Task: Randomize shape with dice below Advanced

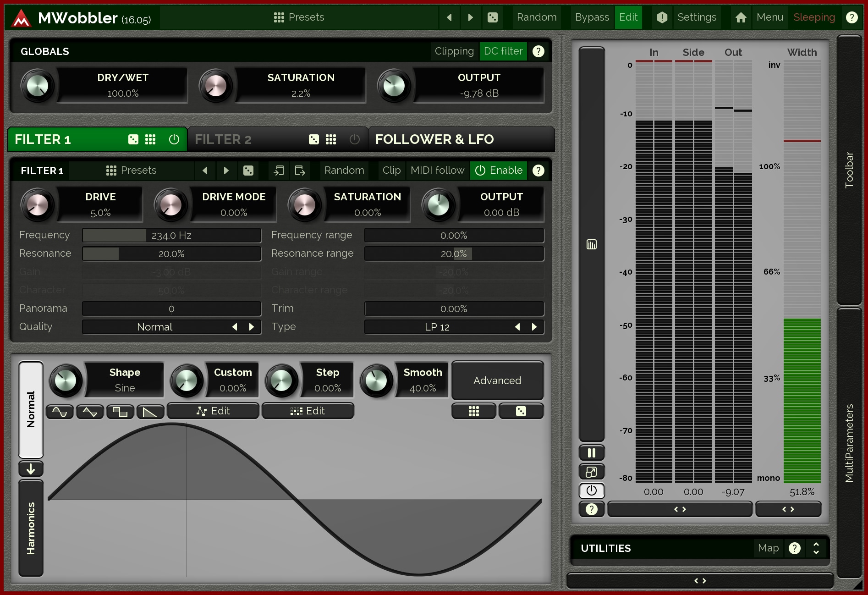Action: pyautogui.click(x=521, y=411)
